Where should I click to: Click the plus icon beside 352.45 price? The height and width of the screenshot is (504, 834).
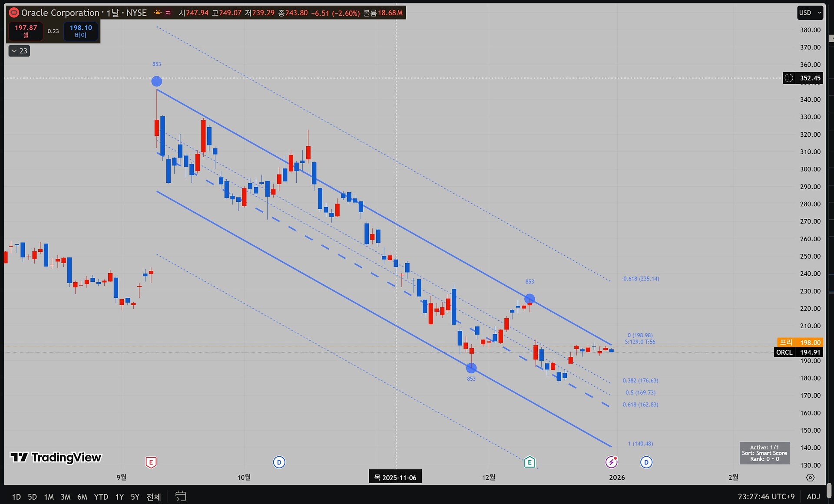point(788,78)
